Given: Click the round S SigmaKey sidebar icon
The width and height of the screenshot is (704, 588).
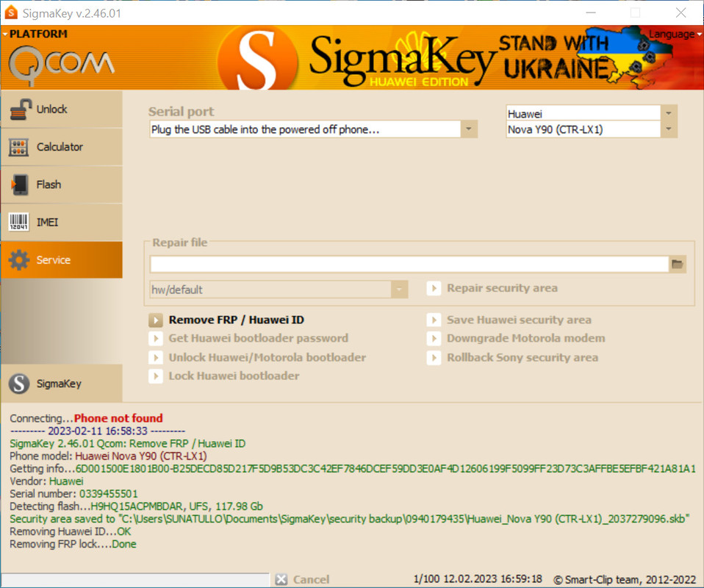Looking at the screenshot, I should 19,384.
